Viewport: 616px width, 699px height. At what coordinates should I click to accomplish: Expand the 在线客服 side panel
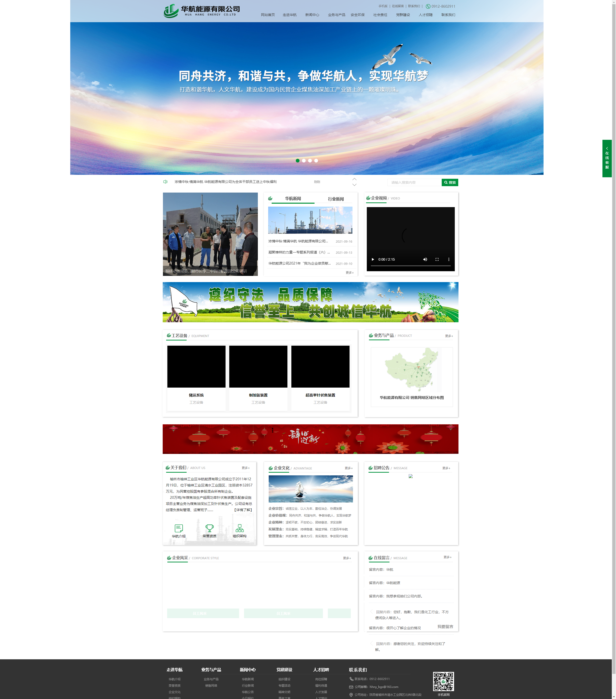[x=607, y=158]
